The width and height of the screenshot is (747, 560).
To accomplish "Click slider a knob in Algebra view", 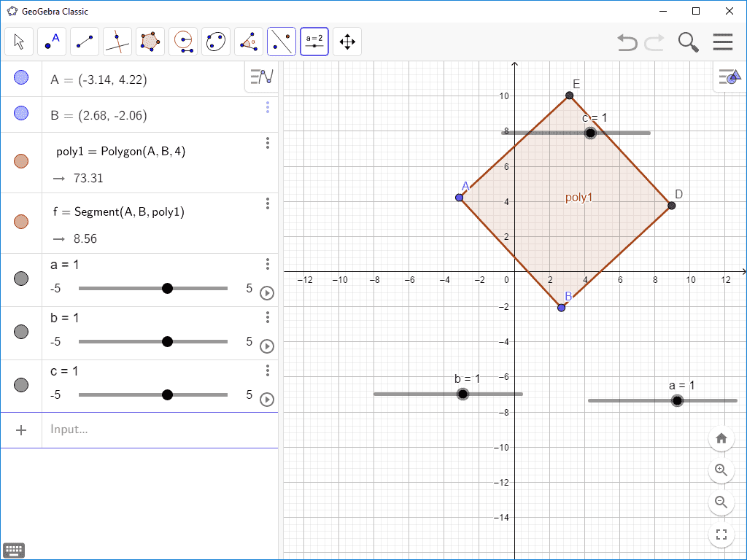I will [167, 289].
